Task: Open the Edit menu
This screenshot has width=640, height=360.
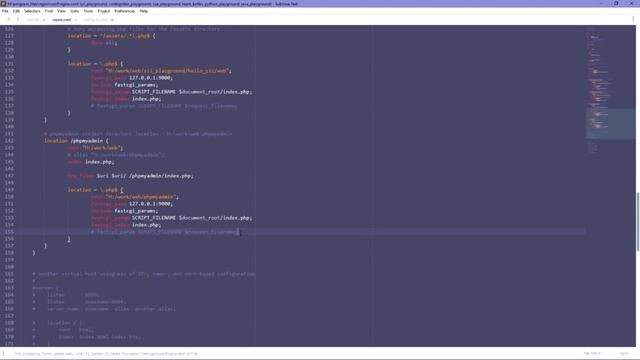Action: coord(16,11)
